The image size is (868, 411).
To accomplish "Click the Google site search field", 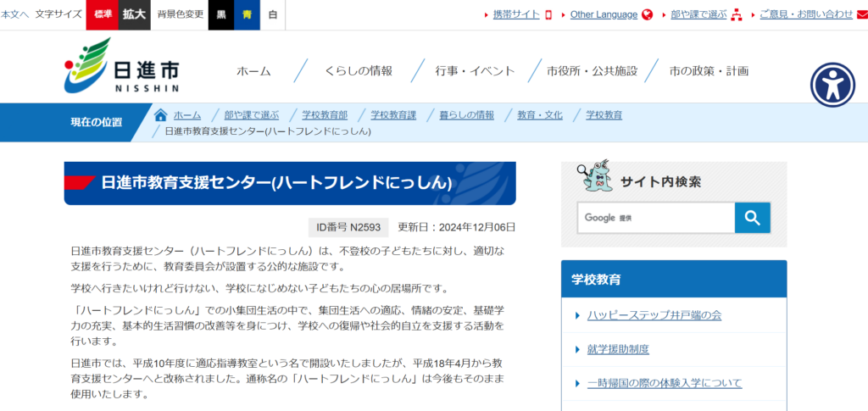I will pyautogui.click(x=655, y=218).
